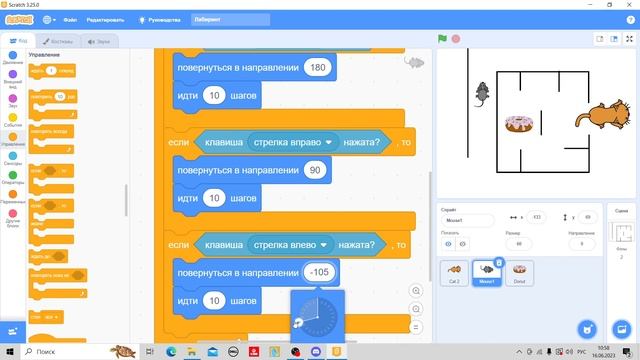
Task: Click the help question mark icon
Action: click(630, 20)
